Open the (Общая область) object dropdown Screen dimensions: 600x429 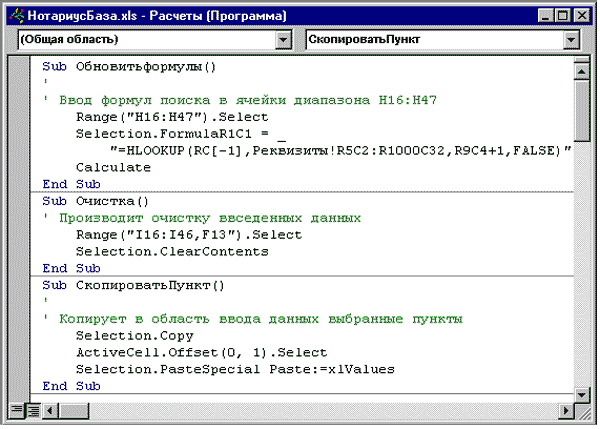pyautogui.click(x=283, y=39)
